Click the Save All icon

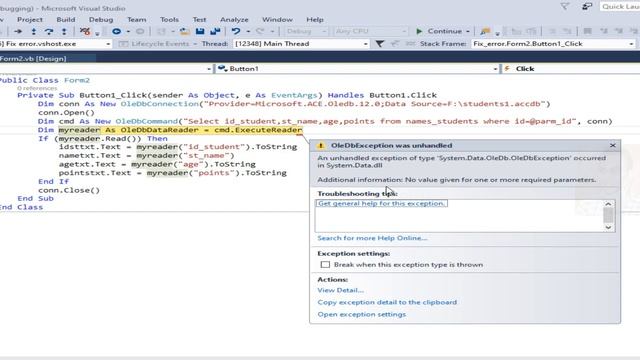click(x=215, y=31)
